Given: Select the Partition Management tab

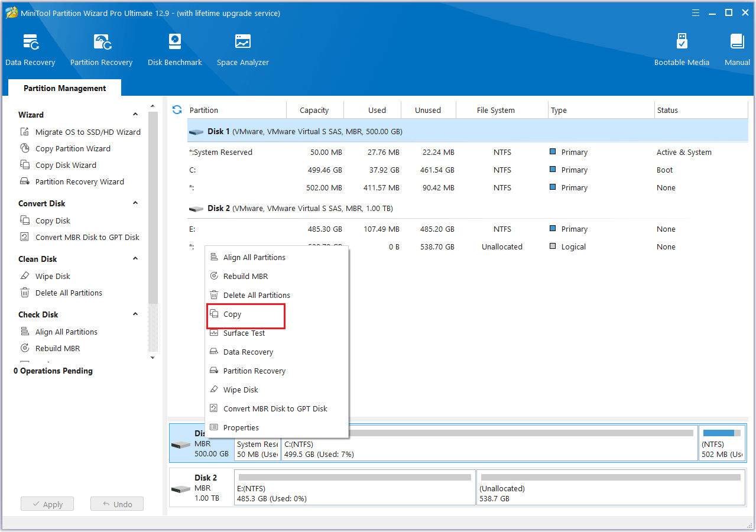Looking at the screenshot, I should (65, 88).
